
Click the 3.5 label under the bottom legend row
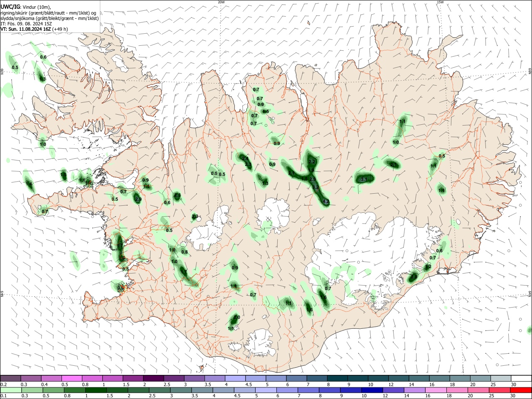pyautogui.click(x=194, y=396)
